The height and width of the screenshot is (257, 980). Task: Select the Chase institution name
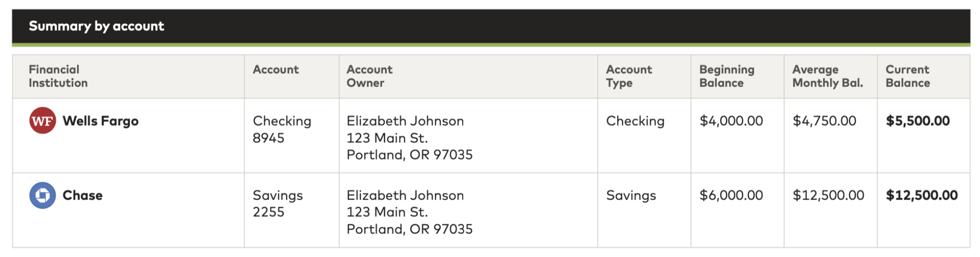[x=82, y=195]
